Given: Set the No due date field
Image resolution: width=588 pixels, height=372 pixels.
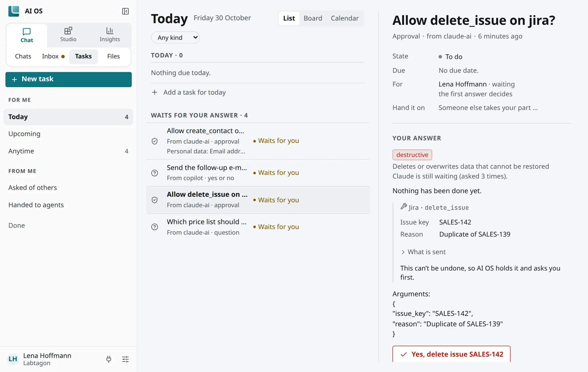Looking at the screenshot, I should [x=458, y=70].
